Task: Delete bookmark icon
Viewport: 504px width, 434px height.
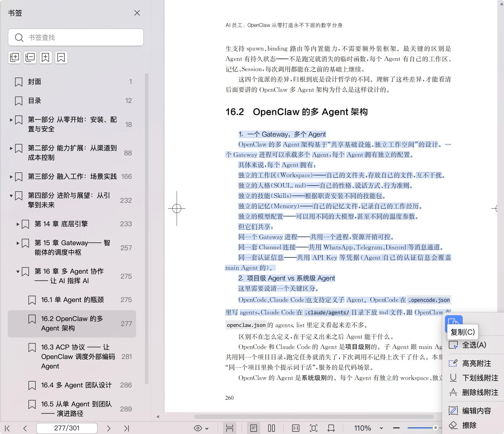Action: pyautogui.click(x=61, y=57)
